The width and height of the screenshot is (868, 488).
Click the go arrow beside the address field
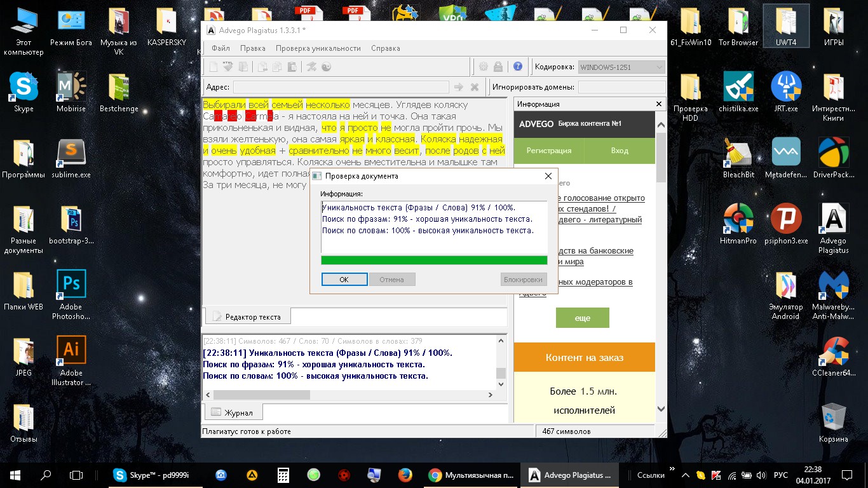[459, 87]
